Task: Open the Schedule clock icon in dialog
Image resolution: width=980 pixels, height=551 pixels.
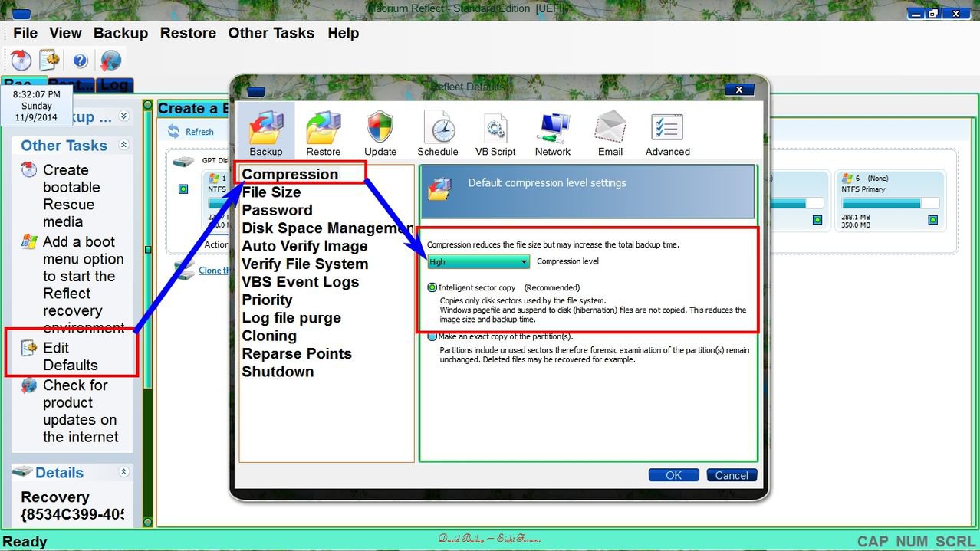Action: 439,126
